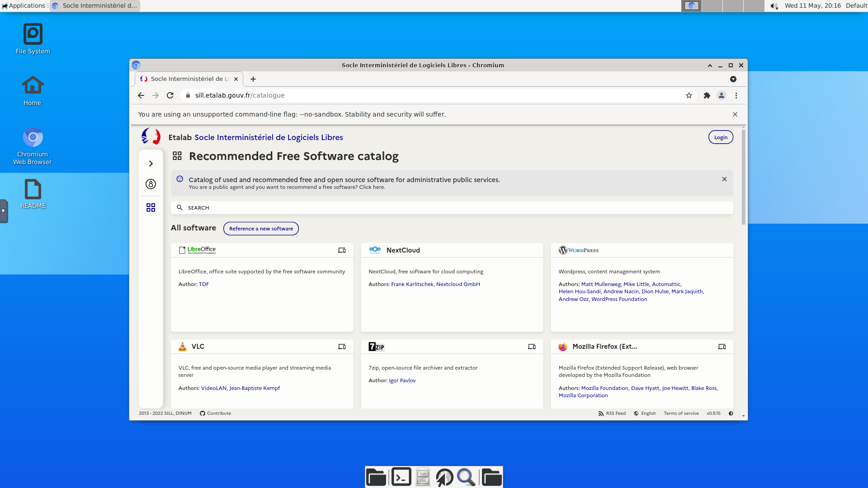
Task: Click the LibreOffice catalog entry icon
Action: [x=182, y=250]
